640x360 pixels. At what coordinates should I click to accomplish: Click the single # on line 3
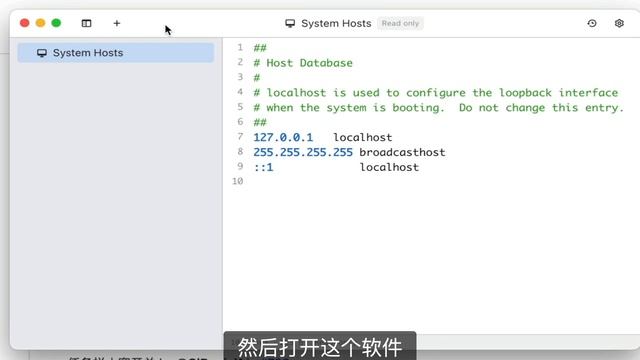pyautogui.click(x=257, y=78)
